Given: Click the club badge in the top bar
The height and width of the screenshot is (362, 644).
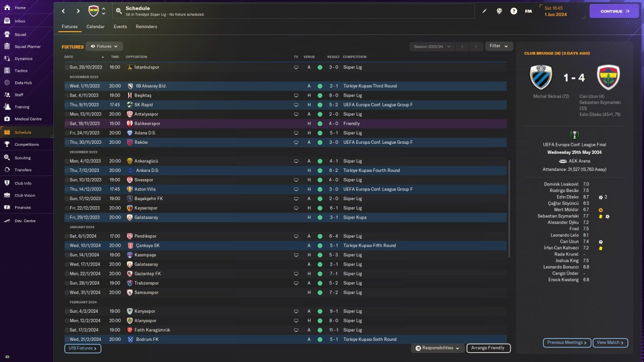Looking at the screenshot, I should [x=94, y=11].
